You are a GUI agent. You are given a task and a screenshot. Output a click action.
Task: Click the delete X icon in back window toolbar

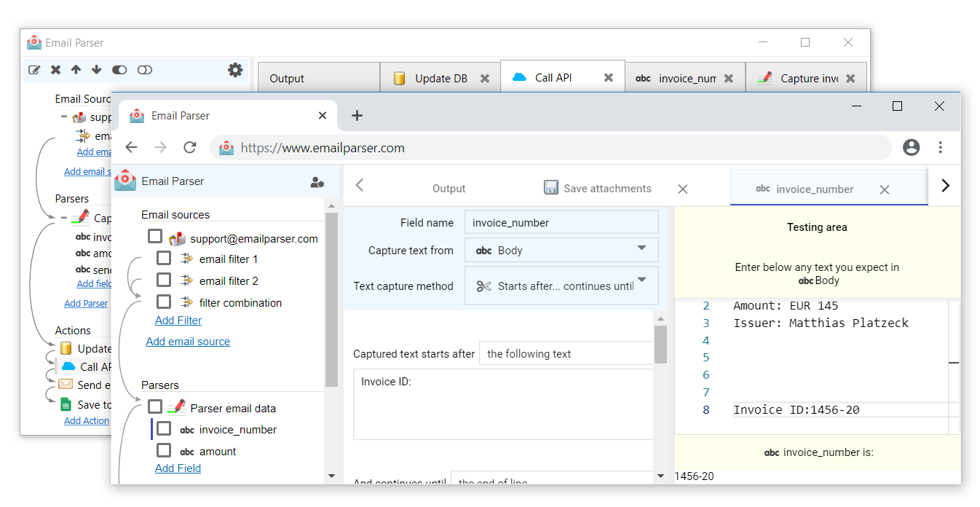tap(55, 70)
